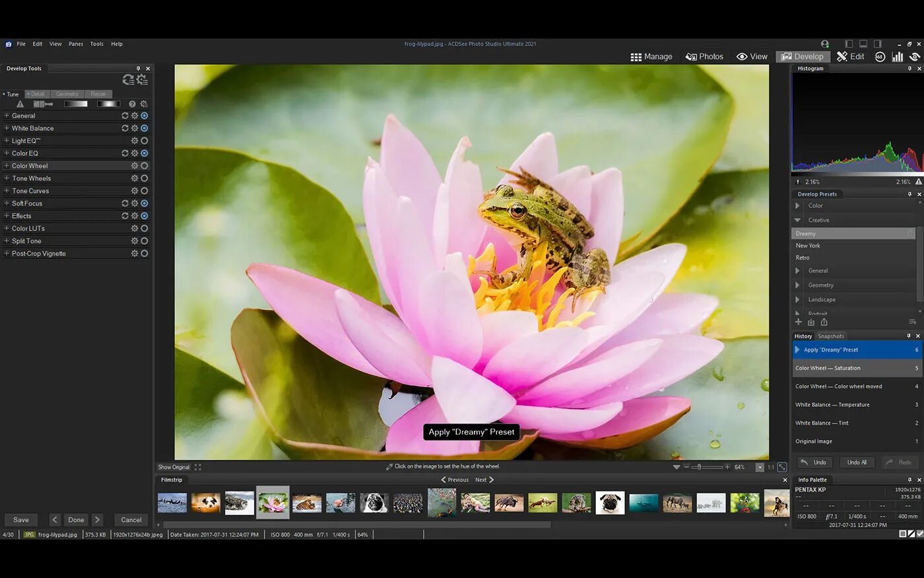Reset the Color EQ adjustments

tap(125, 153)
